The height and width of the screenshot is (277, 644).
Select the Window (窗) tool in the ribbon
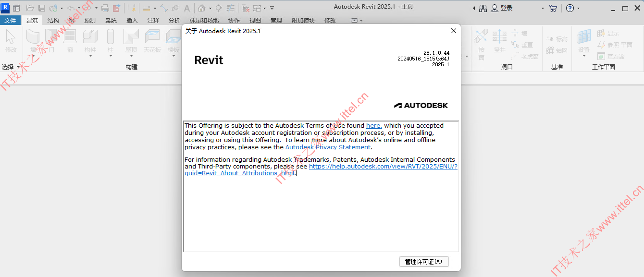(70, 41)
